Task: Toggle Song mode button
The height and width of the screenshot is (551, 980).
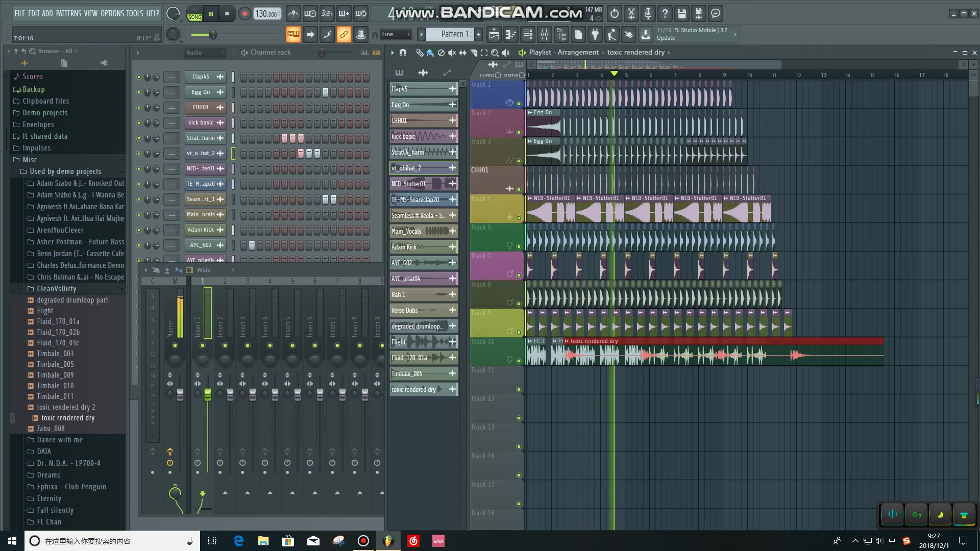Action: point(194,17)
